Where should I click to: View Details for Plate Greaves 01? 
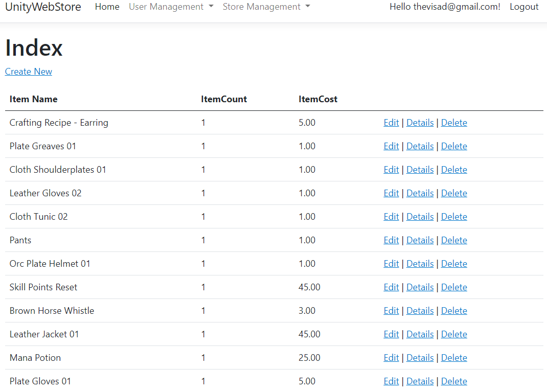click(420, 146)
